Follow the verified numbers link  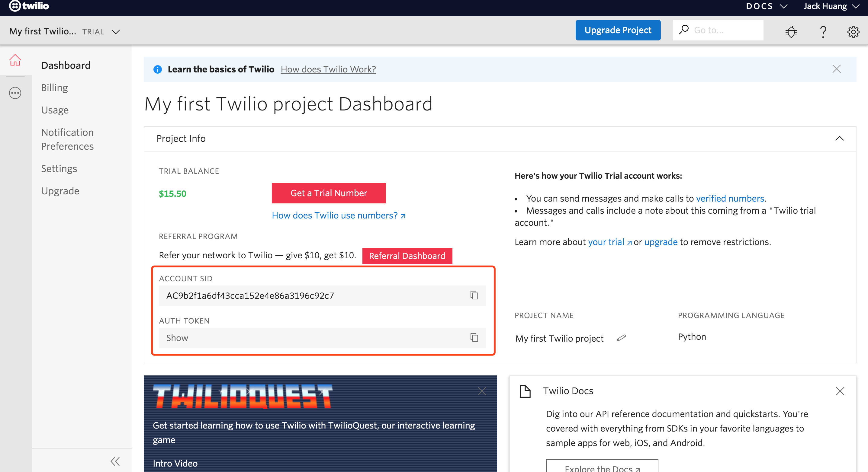tap(730, 198)
